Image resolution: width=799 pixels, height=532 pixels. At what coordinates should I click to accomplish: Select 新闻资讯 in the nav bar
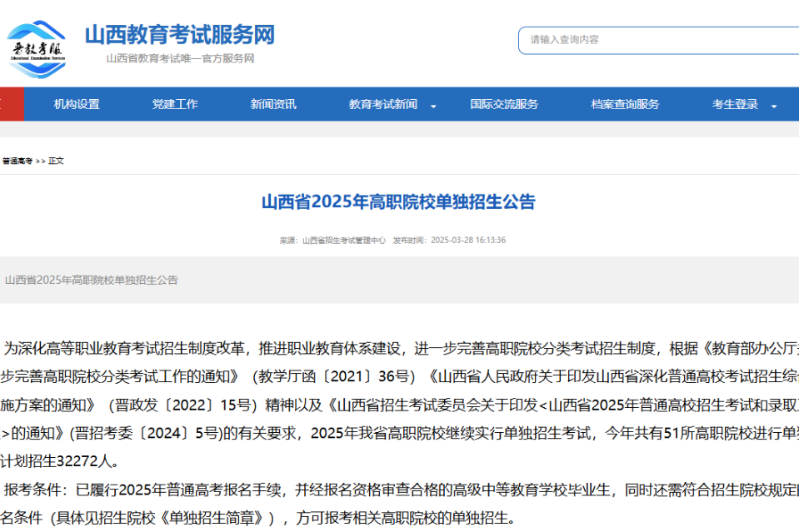click(273, 104)
